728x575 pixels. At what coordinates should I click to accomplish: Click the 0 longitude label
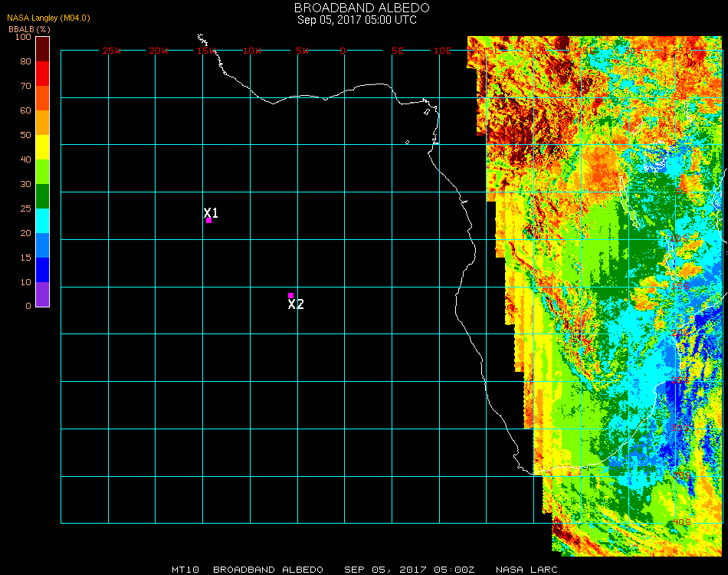coord(343,51)
